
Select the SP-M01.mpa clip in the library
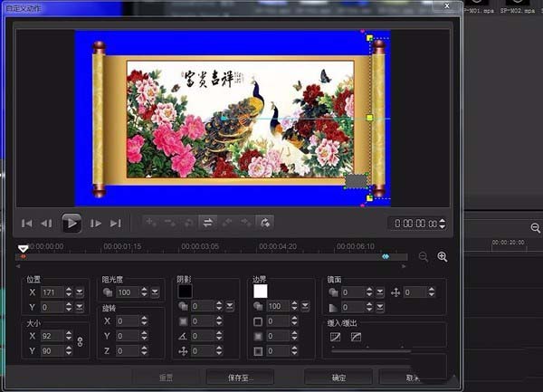pos(479,7)
